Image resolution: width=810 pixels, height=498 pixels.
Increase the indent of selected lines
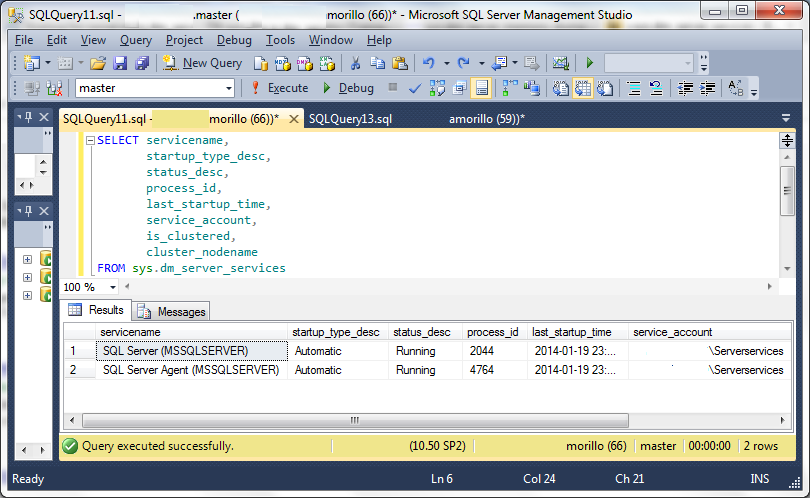click(707, 88)
